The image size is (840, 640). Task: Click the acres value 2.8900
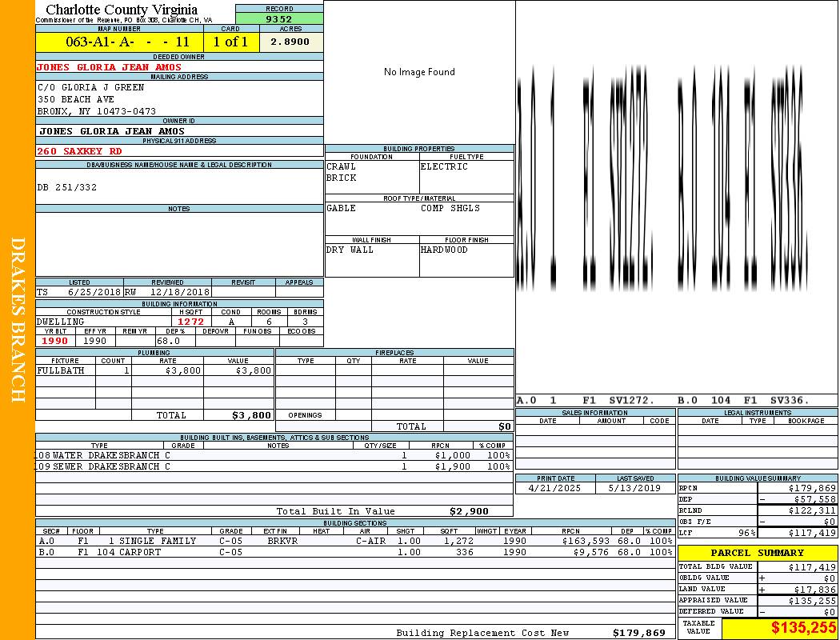coord(290,42)
